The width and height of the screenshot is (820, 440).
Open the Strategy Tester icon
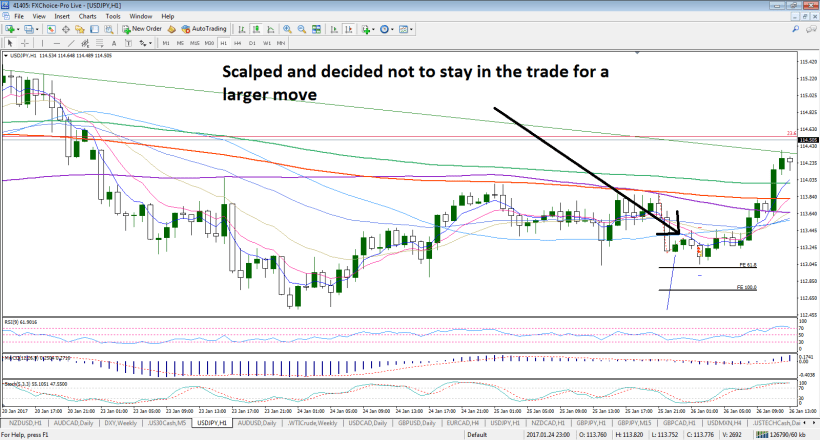(x=108, y=29)
